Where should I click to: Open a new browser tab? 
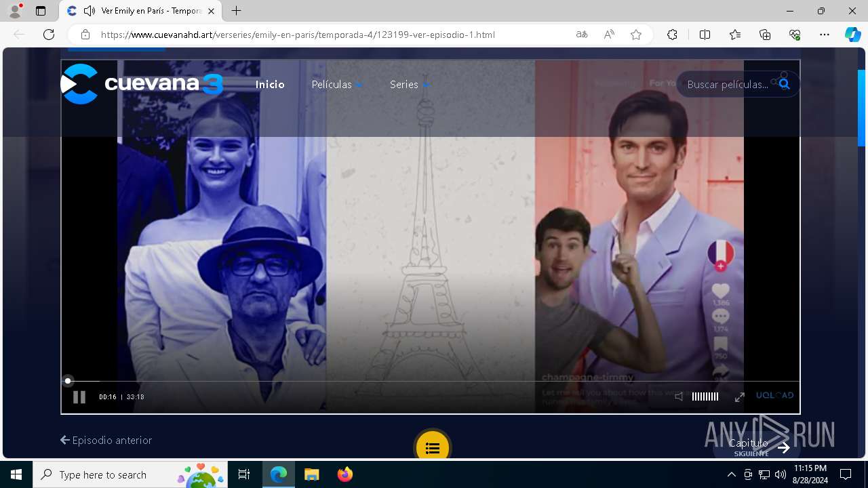point(236,11)
